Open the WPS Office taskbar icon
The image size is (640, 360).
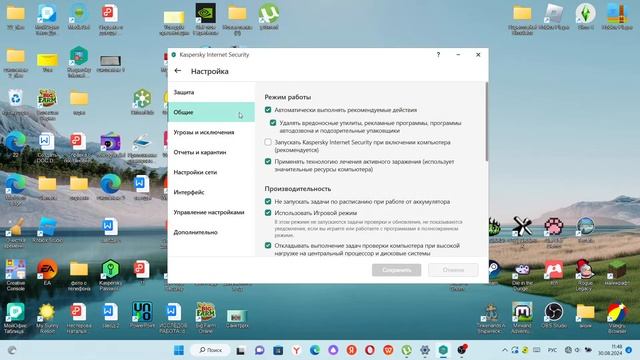(x=388, y=350)
